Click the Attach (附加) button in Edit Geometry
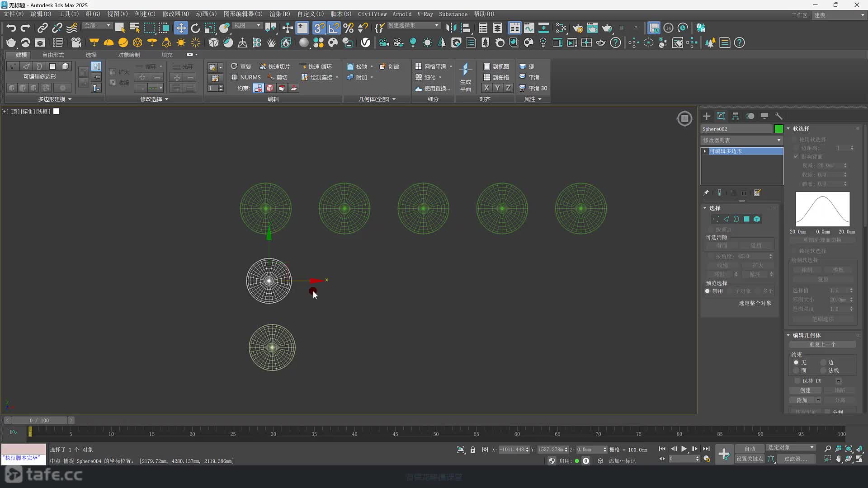This screenshot has width=868, height=488. tap(802, 400)
